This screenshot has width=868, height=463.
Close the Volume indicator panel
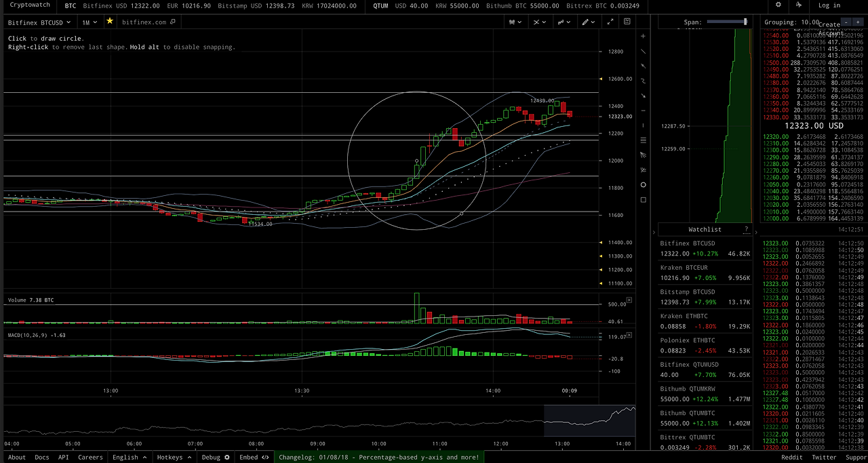point(629,300)
